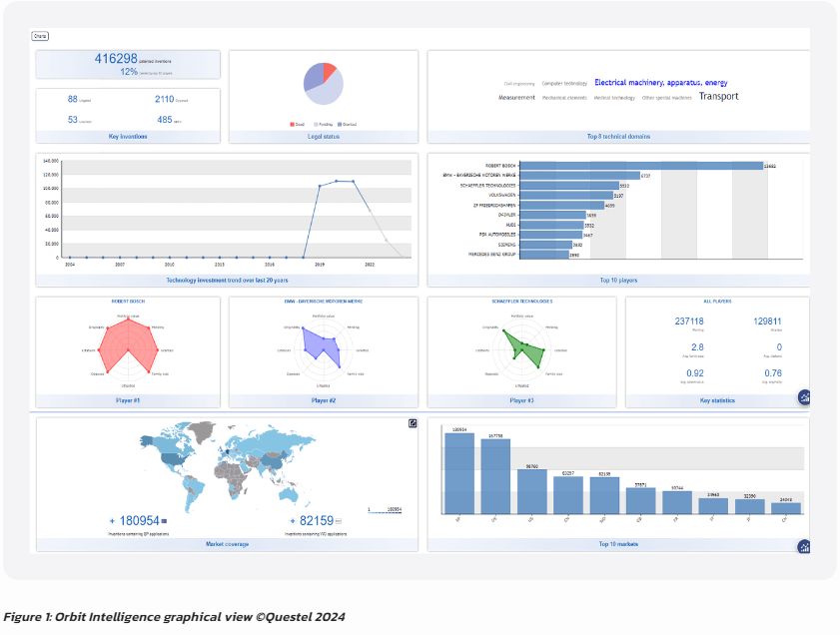Toggle the Granted legend entry
Viewport: 840px width, 635px height.
(347, 124)
